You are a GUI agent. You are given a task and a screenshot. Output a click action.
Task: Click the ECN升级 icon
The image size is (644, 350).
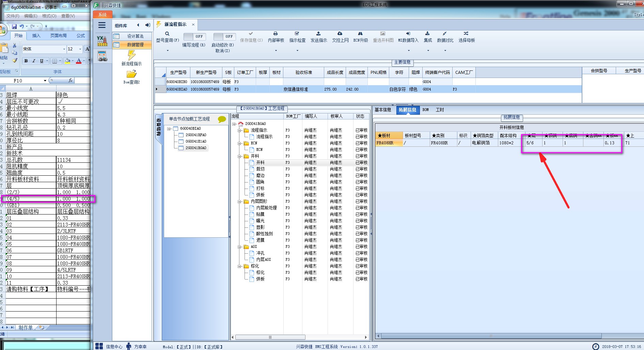(360, 34)
